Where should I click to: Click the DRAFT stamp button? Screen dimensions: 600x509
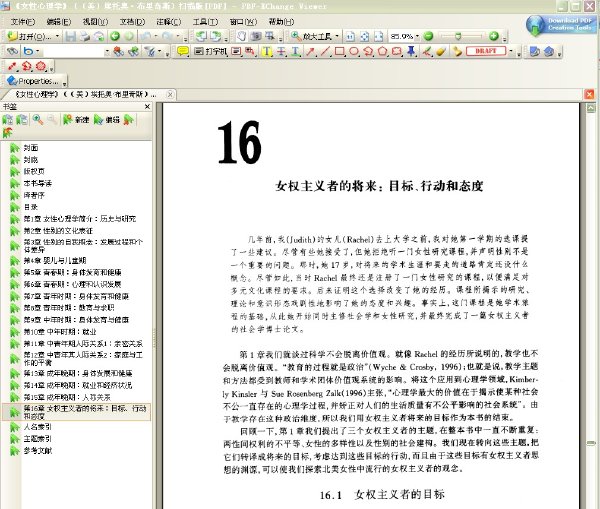[x=486, y=51]
